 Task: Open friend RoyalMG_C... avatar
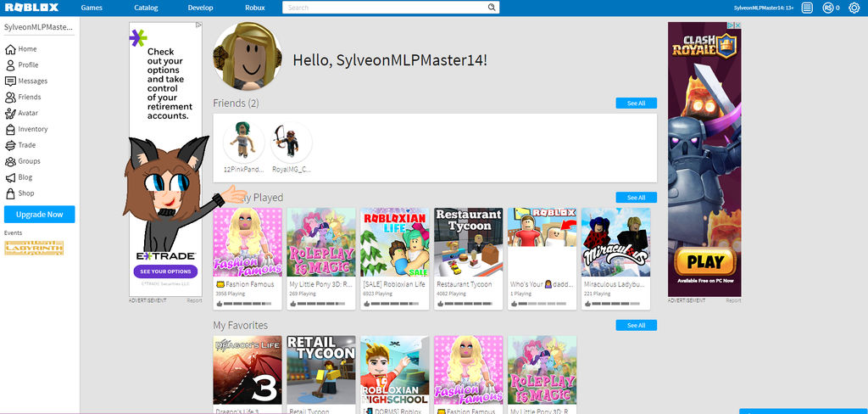pos(292,143)
